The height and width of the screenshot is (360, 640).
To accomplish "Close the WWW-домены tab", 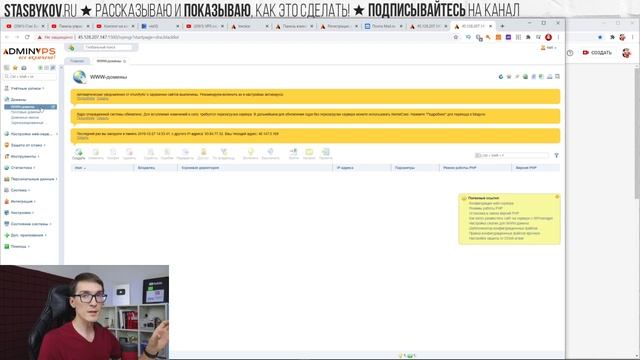I will pyautogui.click(x=124, y=61).
